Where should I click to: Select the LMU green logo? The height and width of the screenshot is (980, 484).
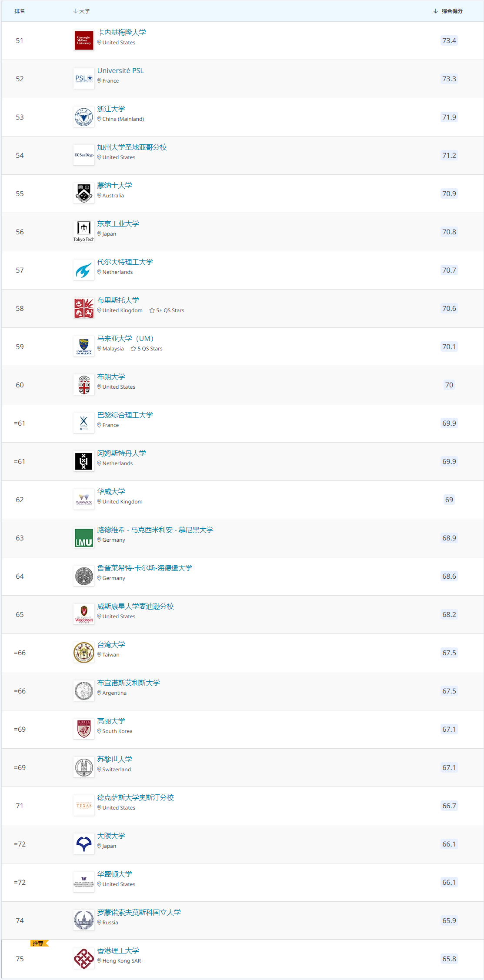click(84, 538)
